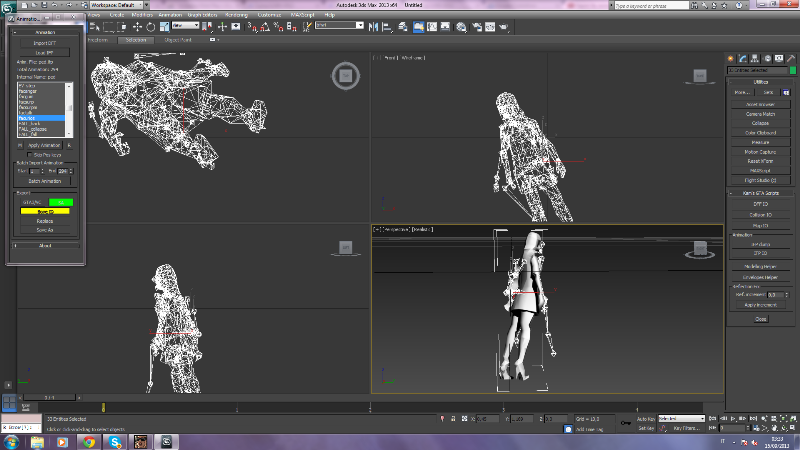Open the Utilities hammer panel tab
Screen dimensions: 800x450
coord(791,59)
